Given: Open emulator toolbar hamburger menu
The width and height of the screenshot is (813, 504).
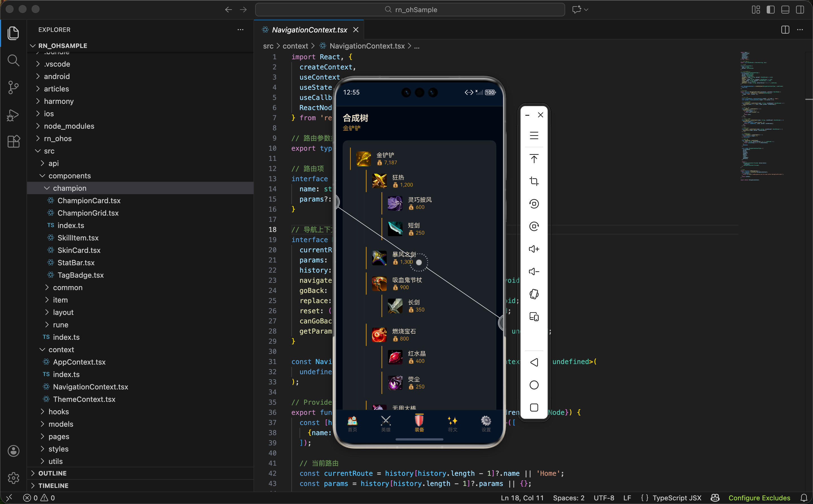Looking at the screenshot, I should coord(534,136).
